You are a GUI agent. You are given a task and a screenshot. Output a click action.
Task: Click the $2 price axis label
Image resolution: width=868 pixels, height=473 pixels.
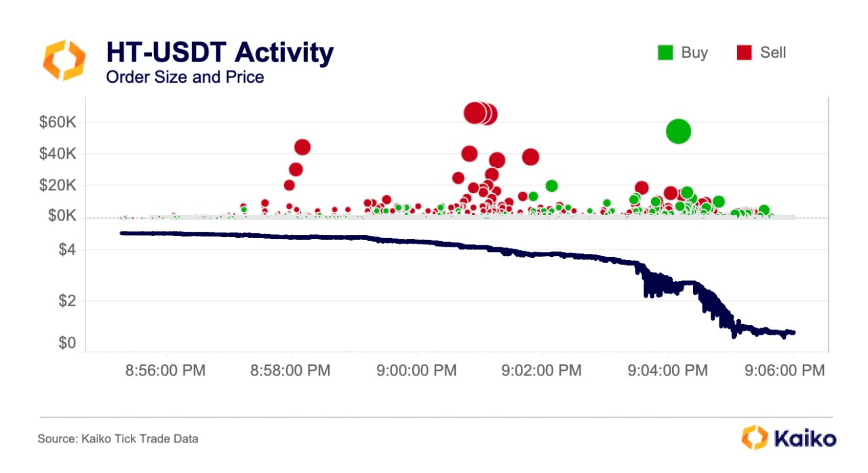pyautogui.click(x=68, y=301)
